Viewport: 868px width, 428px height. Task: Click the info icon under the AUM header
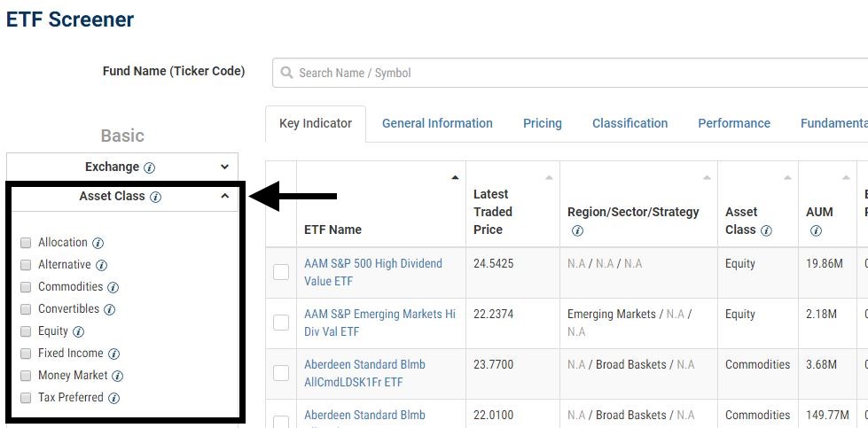[x=815, y=230]
